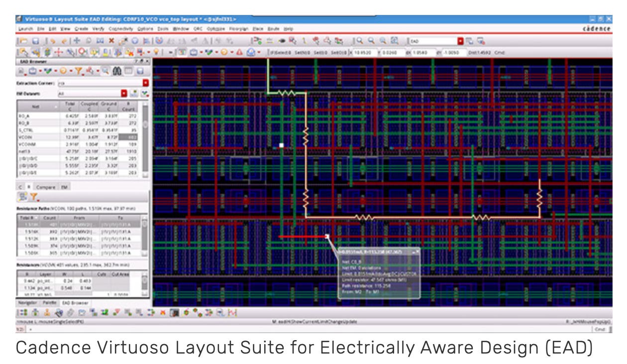Close the EAD Browser panel
Viewport: 627px width, 364px height.
click(147, 61)
